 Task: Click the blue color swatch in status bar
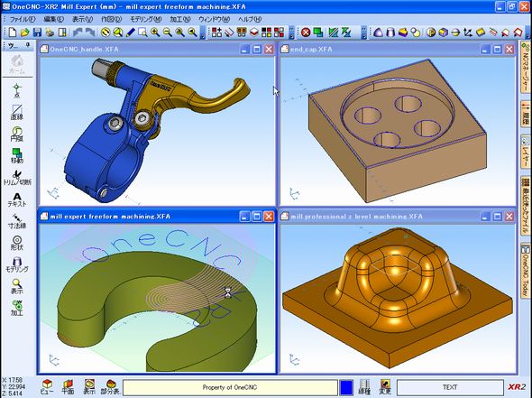pyautogui.click(x=346, y=387)
